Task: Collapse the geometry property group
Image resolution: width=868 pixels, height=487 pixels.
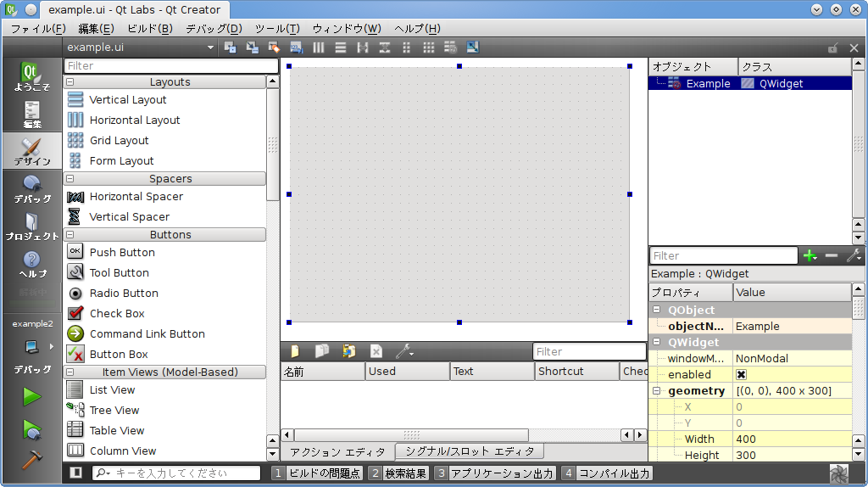Action: point(657,391)
